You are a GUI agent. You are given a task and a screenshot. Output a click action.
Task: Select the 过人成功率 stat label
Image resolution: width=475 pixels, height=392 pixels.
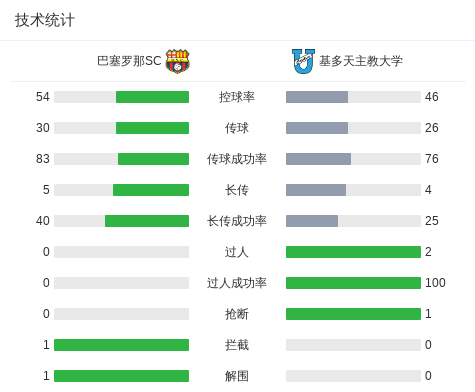tap(237, 283)
